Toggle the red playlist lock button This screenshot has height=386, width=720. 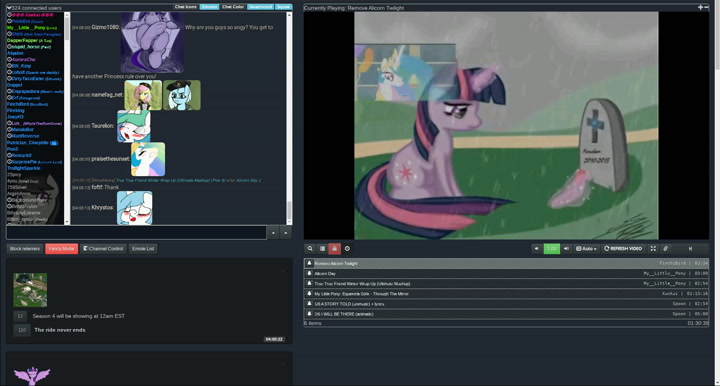[x=335, y=249]
